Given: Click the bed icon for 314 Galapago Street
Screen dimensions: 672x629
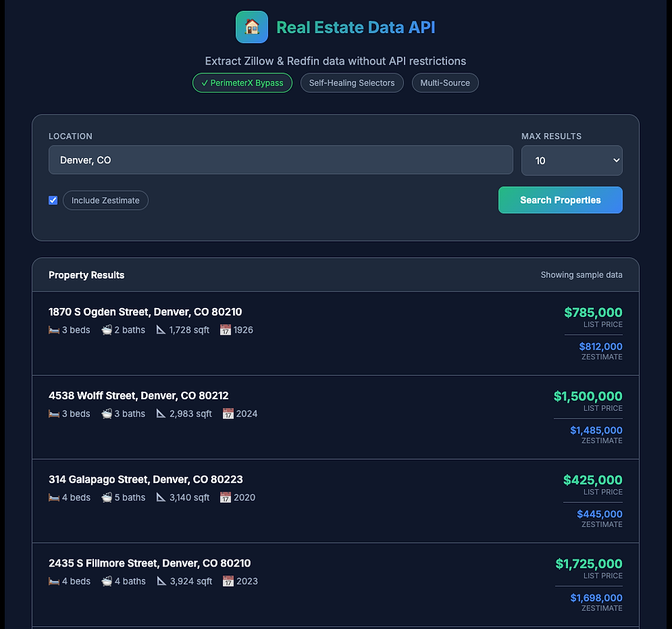Looking at the screenshot, I should click(x=54, y=497).
